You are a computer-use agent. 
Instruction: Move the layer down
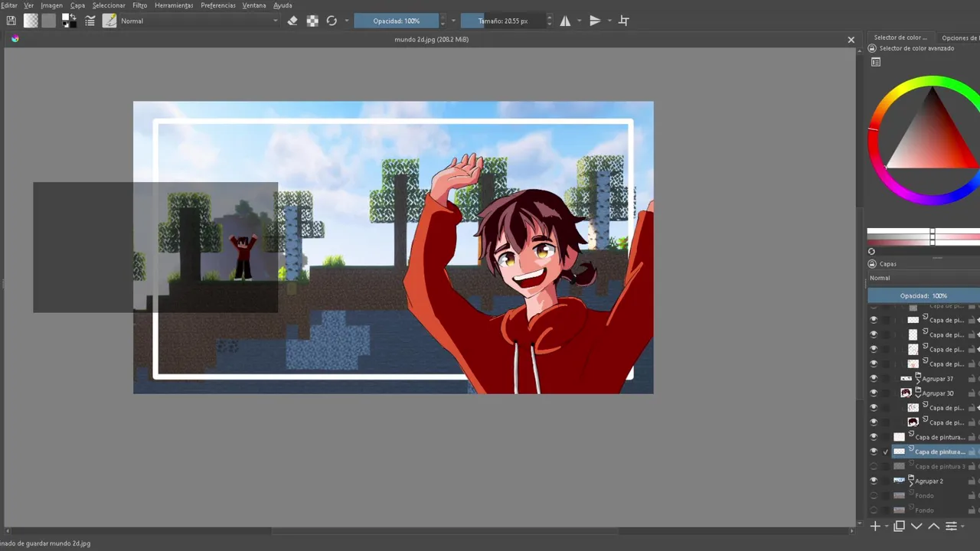click(x=916, y=526)
